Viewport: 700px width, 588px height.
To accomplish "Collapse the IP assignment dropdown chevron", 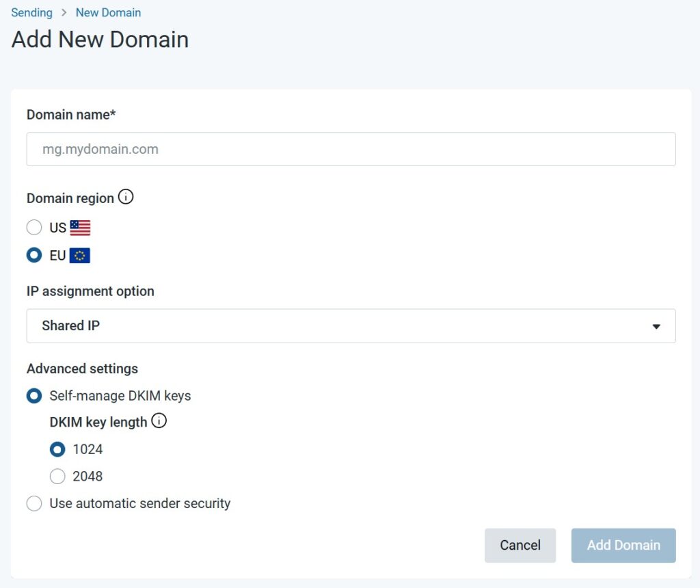I will tap(656, 326).
